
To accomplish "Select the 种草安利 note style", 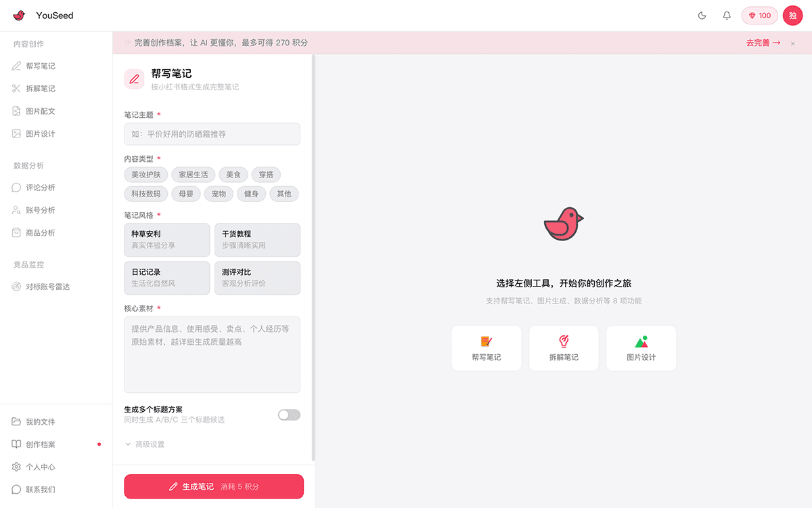I will point(166,240).
